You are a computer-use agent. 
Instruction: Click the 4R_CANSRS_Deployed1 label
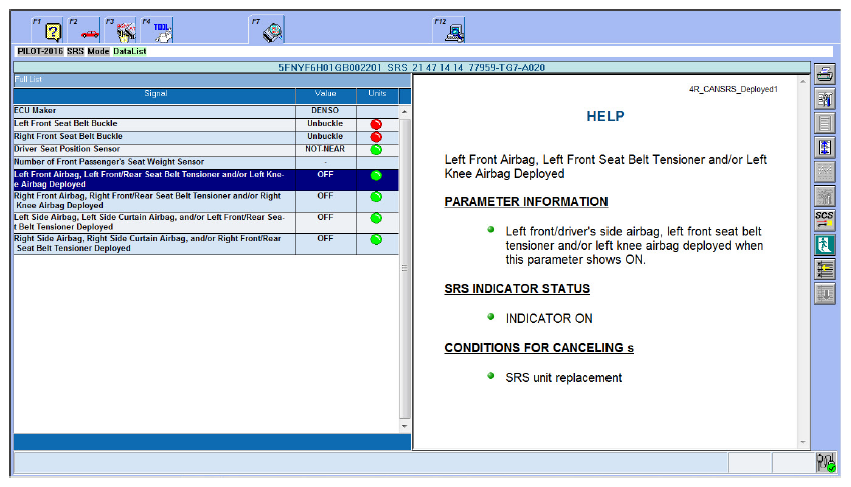click(x=733, y=90)
